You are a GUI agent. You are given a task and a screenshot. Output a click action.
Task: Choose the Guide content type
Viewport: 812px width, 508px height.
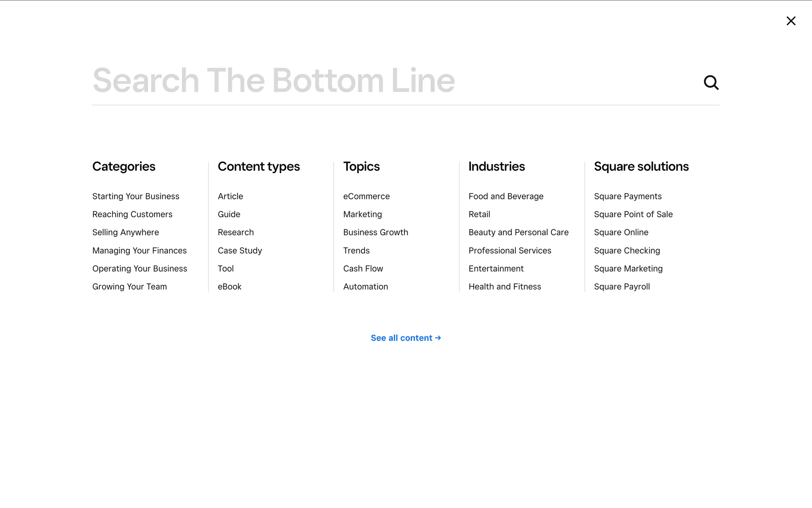point(229,215)
